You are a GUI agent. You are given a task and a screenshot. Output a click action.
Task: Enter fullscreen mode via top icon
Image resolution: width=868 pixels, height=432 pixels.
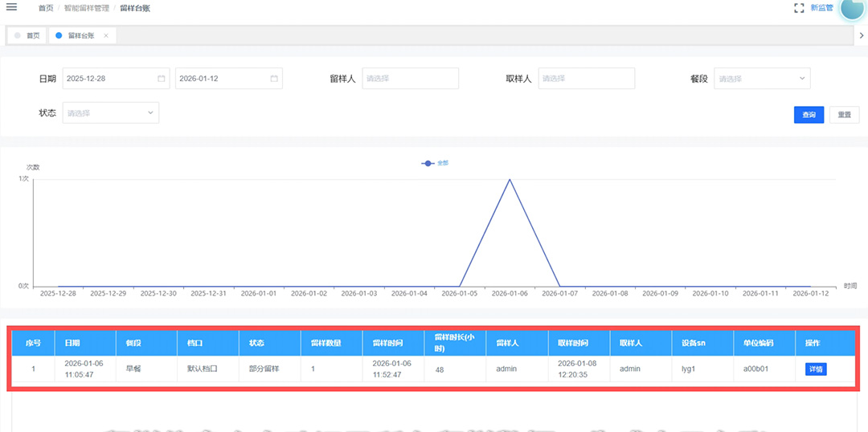[799, 8]
